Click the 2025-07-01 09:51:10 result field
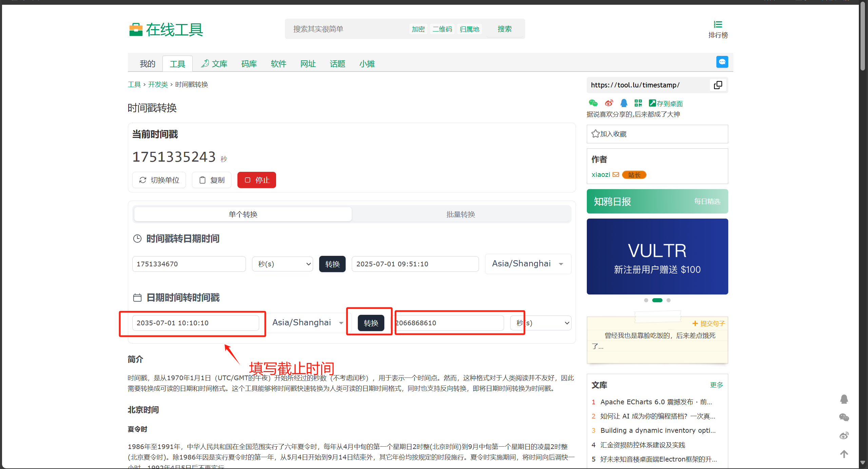The height and width of the screenshot is (469, 868). pos(415,264)
